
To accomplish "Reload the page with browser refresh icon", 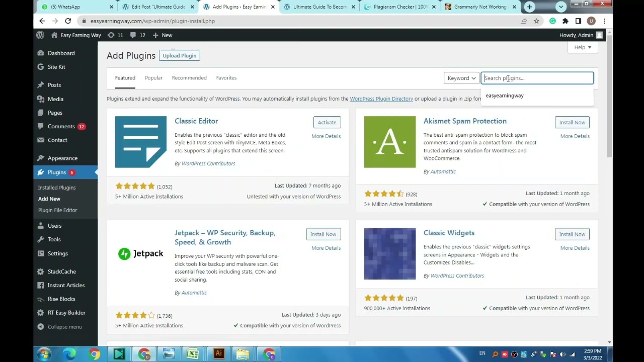I will click(68, 21).
